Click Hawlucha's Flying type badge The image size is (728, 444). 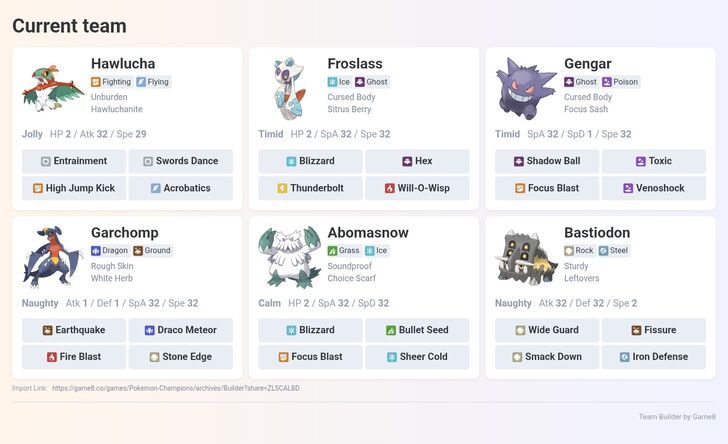[153, 82]
